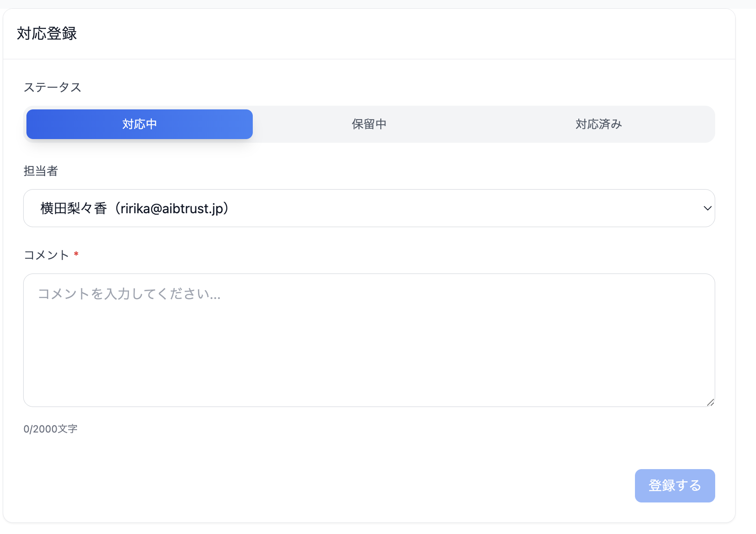Click inside the コメント text area
This screenshot has width=756, height=534.
pos(369,338)
